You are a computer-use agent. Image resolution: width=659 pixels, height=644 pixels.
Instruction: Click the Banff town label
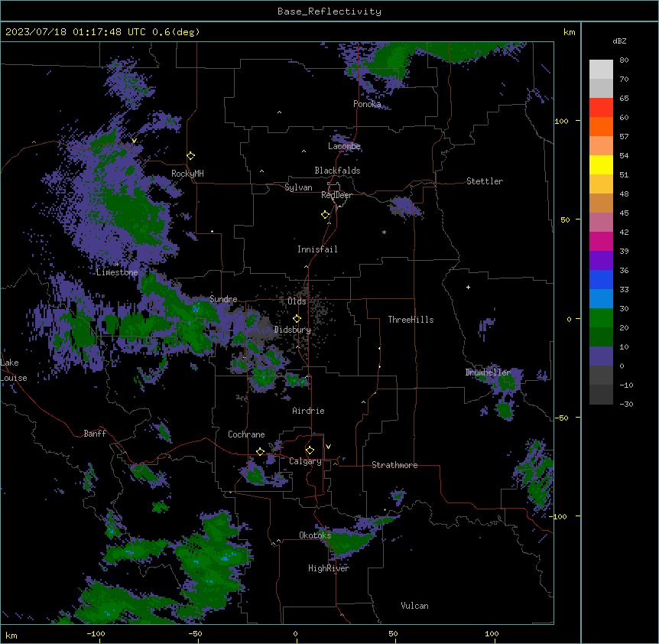[95, 434]
